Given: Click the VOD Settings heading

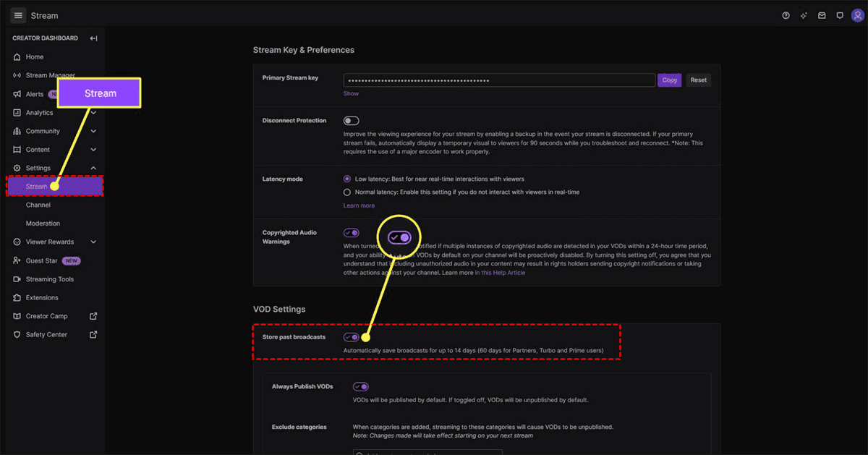Looking at the screenshot, I should (x=279, y=309).
